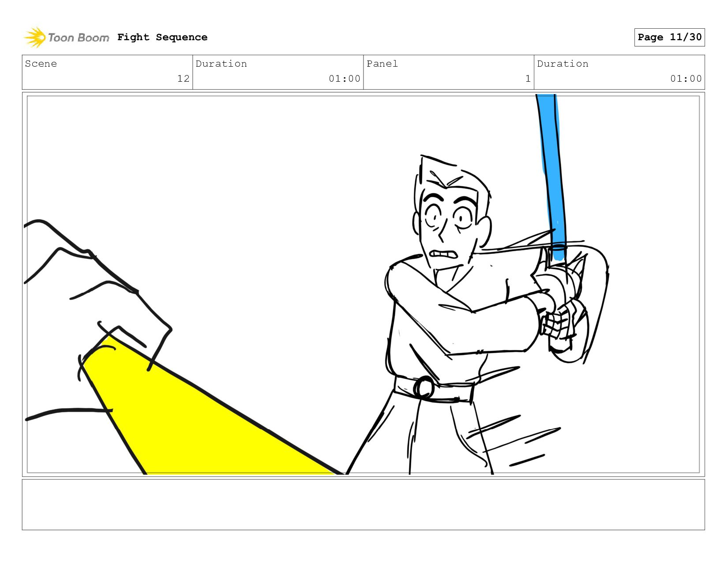Screen dimensions: 728x563
Task: Click the Duration label next to Scene
Action: 221,64
